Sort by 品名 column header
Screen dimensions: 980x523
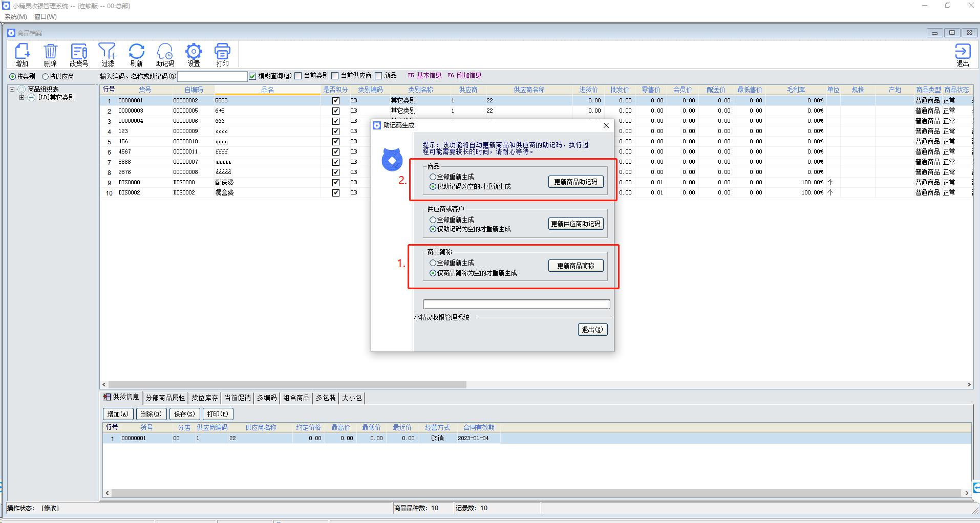pyautogui.click(x=268, y=90)
